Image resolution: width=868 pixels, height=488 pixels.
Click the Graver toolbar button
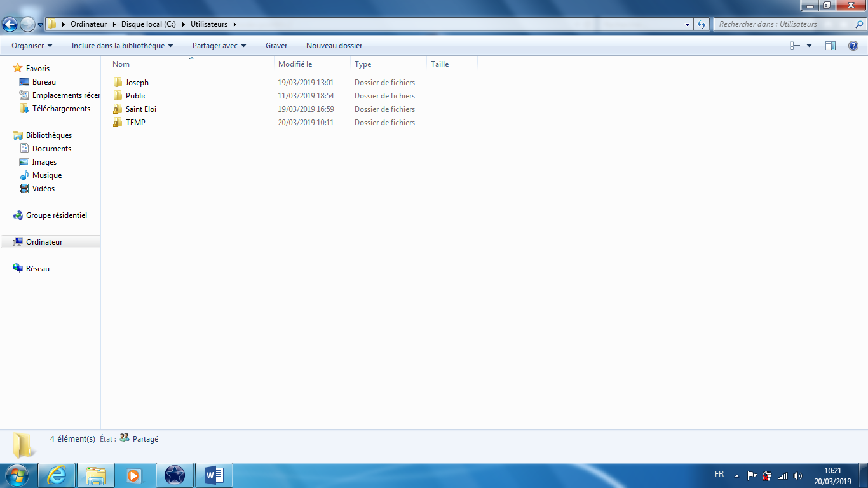point(276,46)
